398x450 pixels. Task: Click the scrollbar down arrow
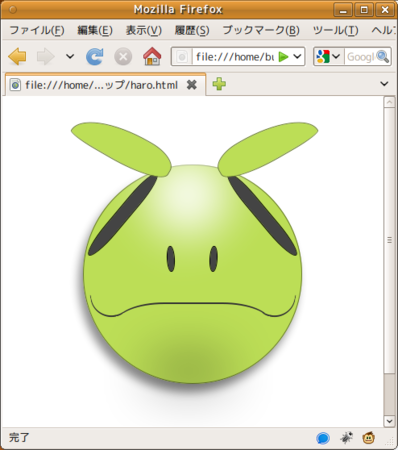(x=389, y=421)
